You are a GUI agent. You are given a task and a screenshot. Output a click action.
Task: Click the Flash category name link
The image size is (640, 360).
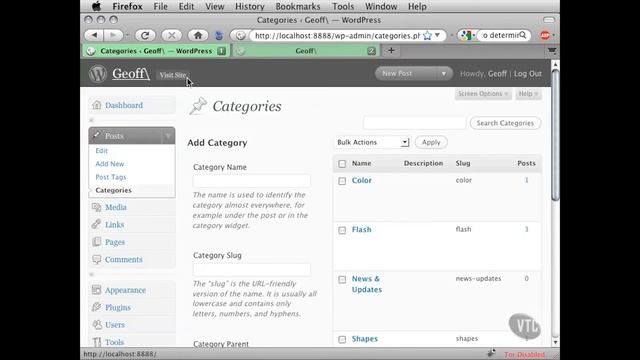(362, 229)
